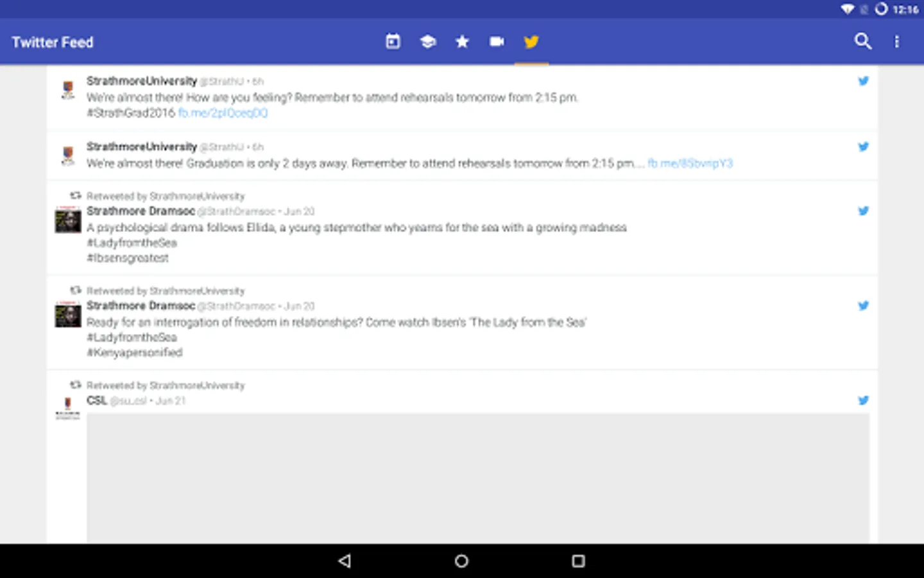Select text 'Ready for an interrogation of freedom'
This screenshot has height=578, width=924.
[x=182, y=322]
